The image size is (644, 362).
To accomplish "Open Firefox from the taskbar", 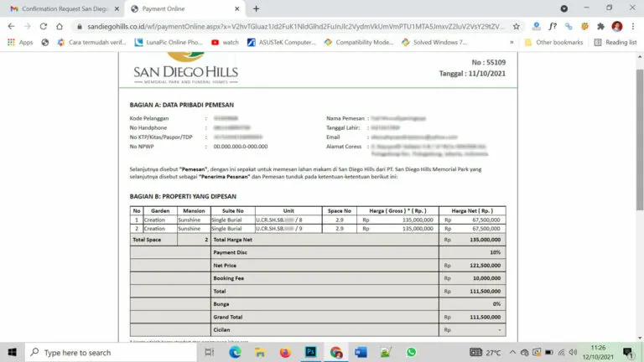I will (x=284, y=353).
